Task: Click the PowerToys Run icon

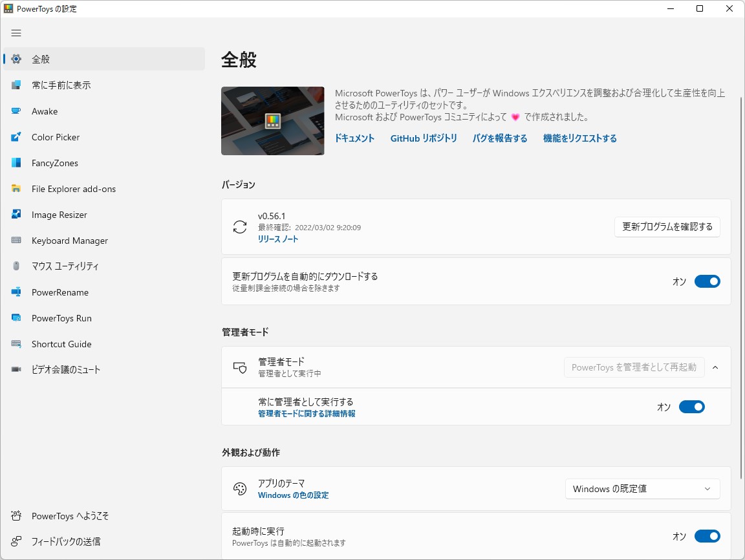Action: [x=16, y=318]
